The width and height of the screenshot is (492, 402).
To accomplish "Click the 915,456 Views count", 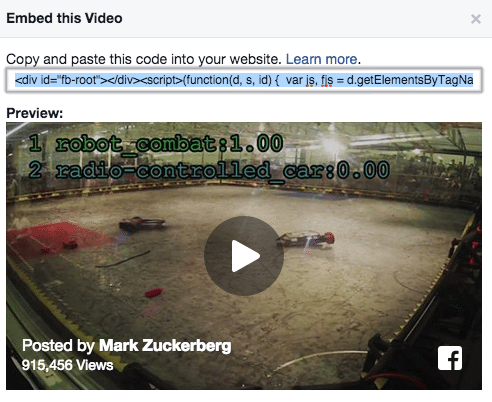I will coord(67,365).
